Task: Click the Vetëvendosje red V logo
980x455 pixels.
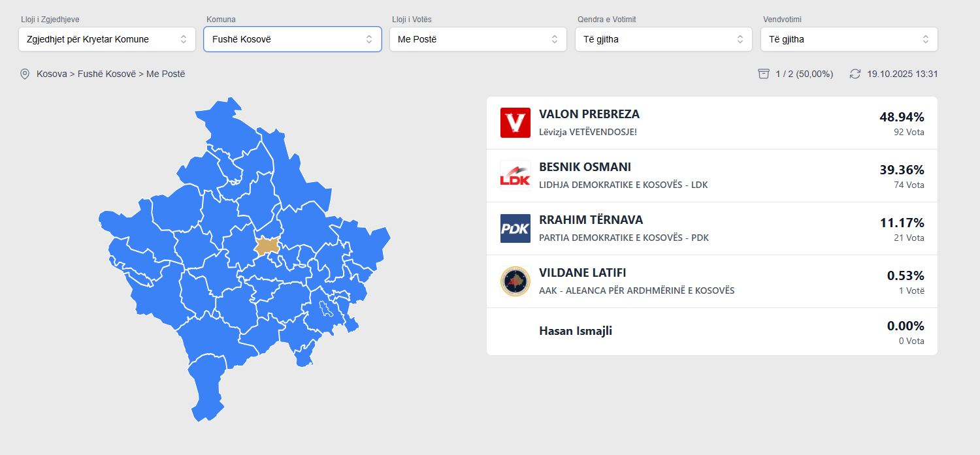Action: point(515,123)
